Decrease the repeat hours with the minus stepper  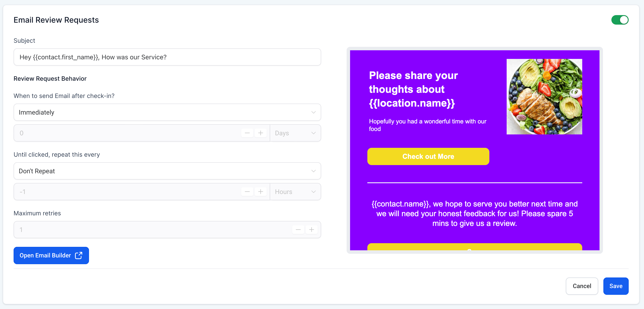tap(247, 191)
